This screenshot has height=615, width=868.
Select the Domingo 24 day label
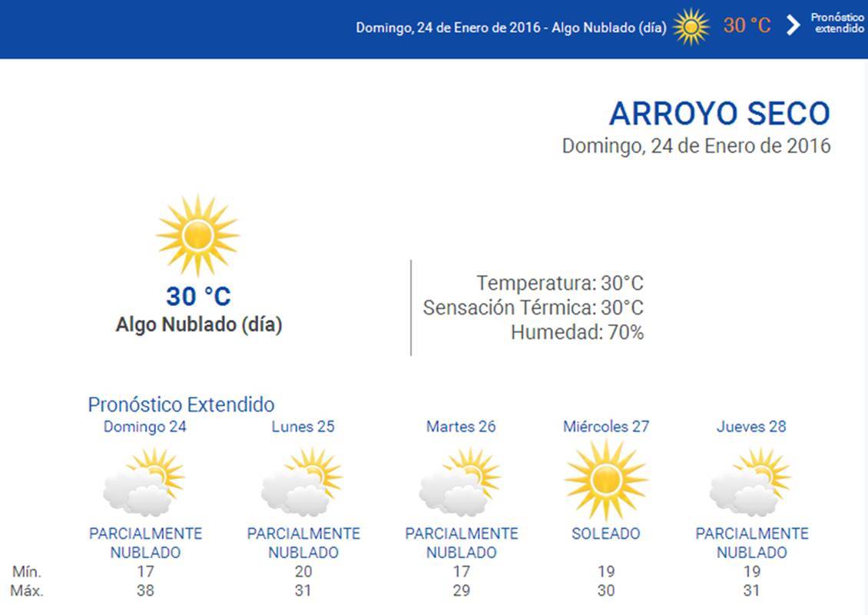pos(145,427)
